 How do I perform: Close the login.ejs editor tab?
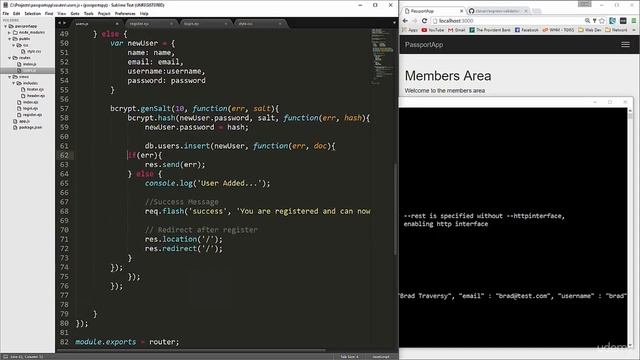[226, 24]
